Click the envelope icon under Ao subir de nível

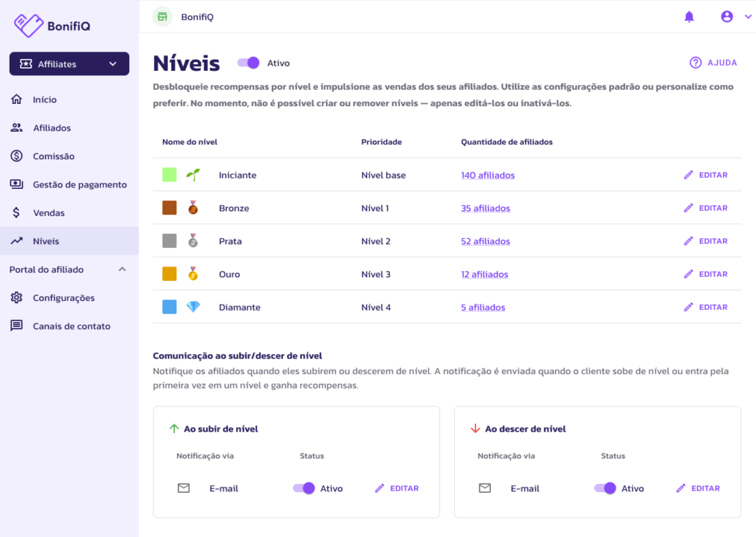tap(184, 488)
